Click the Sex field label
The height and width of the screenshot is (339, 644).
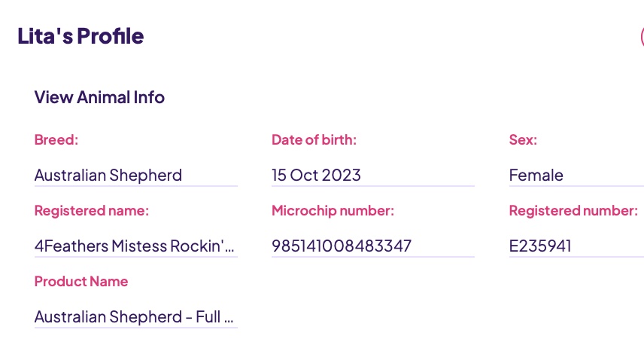click(523, 139)
